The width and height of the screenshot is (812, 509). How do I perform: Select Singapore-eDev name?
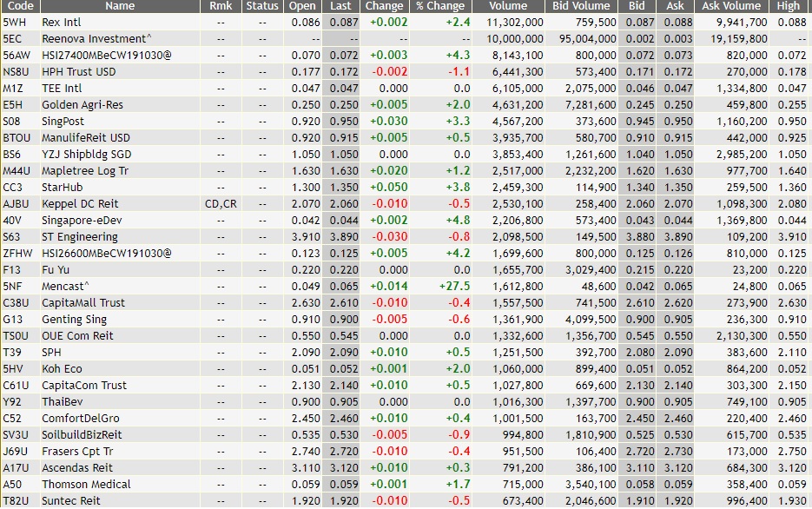[x=82, y=221]
